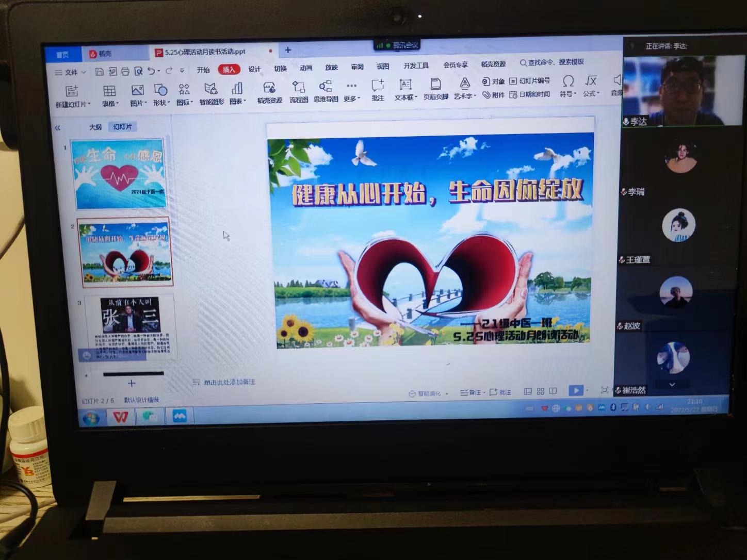Toggle 备注 notes pane in status bar
Viewport: 747px width, 560px height.
click(472, 392)
